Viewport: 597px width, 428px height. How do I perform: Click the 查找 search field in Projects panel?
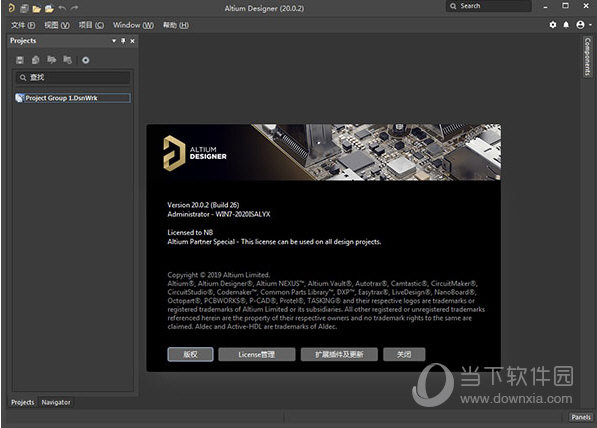pos(73,77)
